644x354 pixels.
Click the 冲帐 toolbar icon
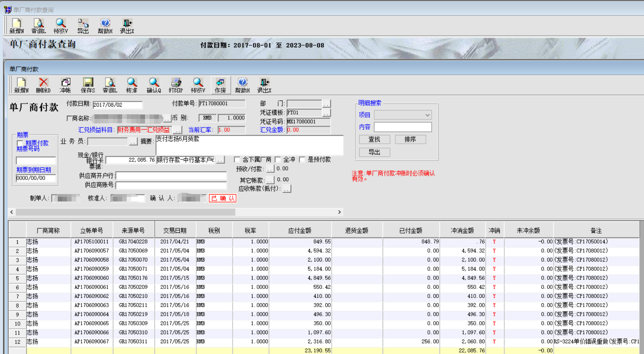coord(65,85)
